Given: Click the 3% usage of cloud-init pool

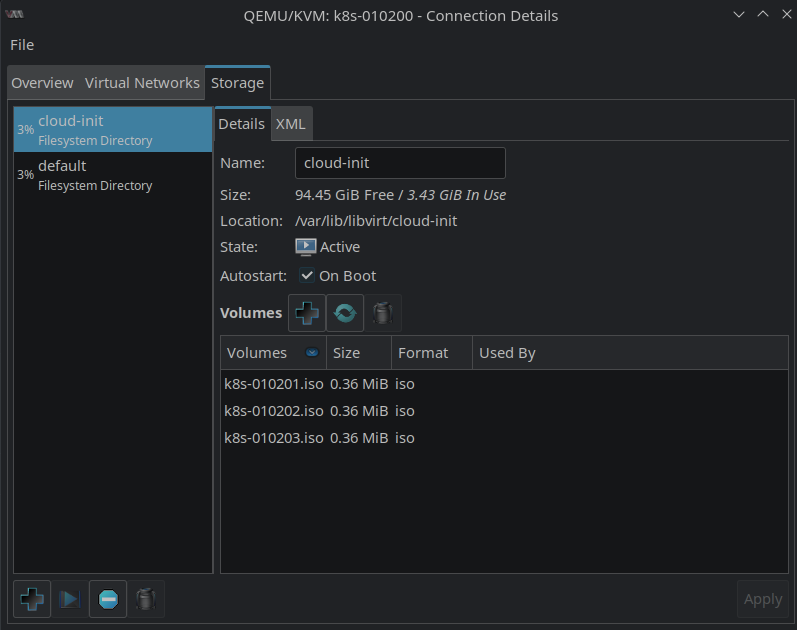Looking at the screenshot, I should (x=25, y=130).
